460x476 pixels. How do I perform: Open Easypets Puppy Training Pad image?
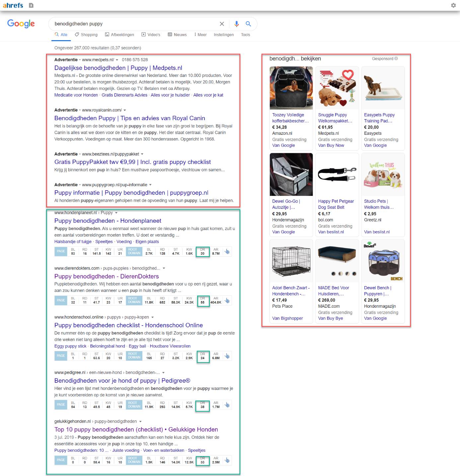pos(383,88)
